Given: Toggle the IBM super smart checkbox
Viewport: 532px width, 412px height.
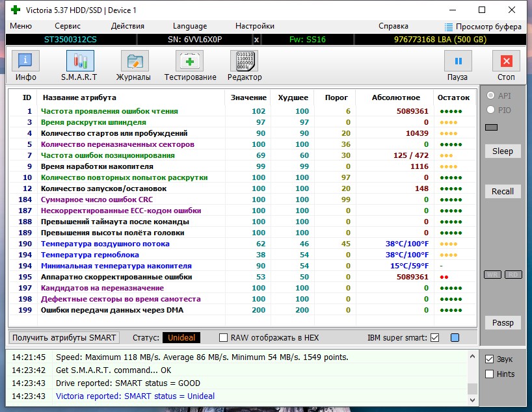Looking at the screenshot, I should [x=434, y=338].
